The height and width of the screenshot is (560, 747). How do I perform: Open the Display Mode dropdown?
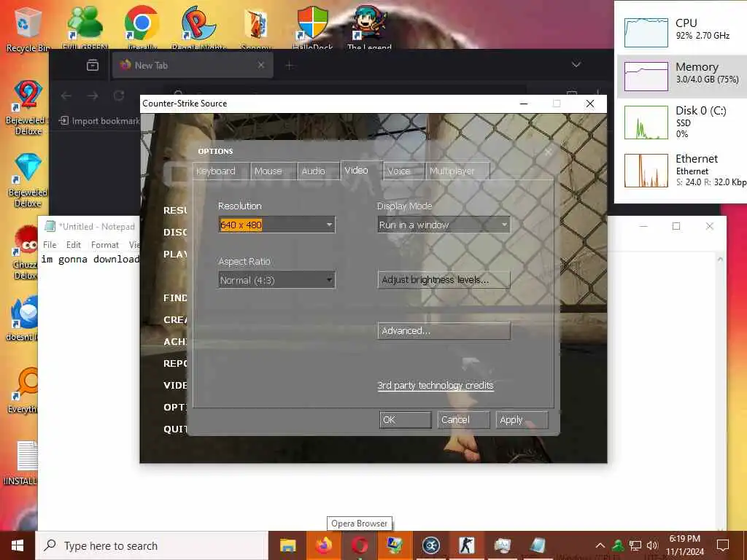[444, 225]
